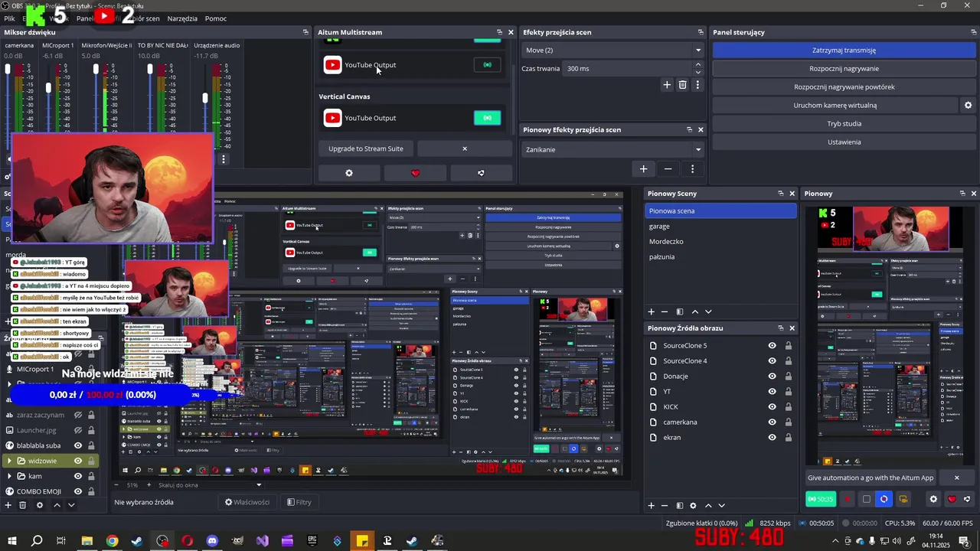Float the Mikser dźwięku dock
This screenshot has width=980, height=551.
pyautogui.click(x=305, y=32)
